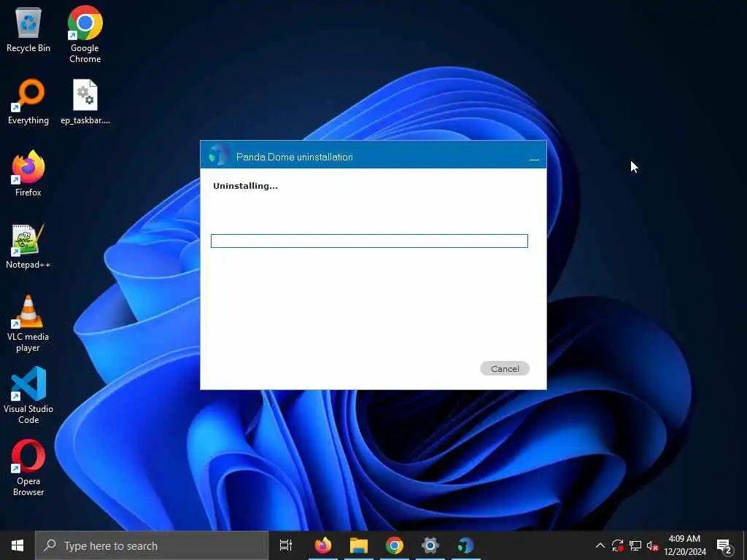Select the Visual Studio Code shortcut
Viewport: 747px width, 560px height.
tap(28, 395)
